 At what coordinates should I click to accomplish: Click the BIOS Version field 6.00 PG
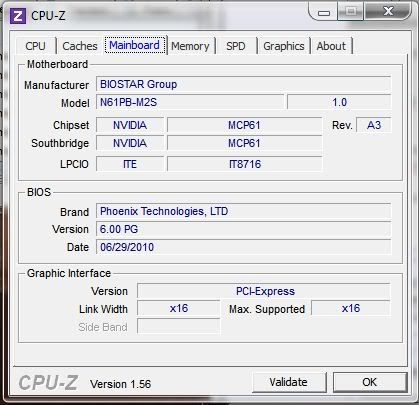(243, 229)
